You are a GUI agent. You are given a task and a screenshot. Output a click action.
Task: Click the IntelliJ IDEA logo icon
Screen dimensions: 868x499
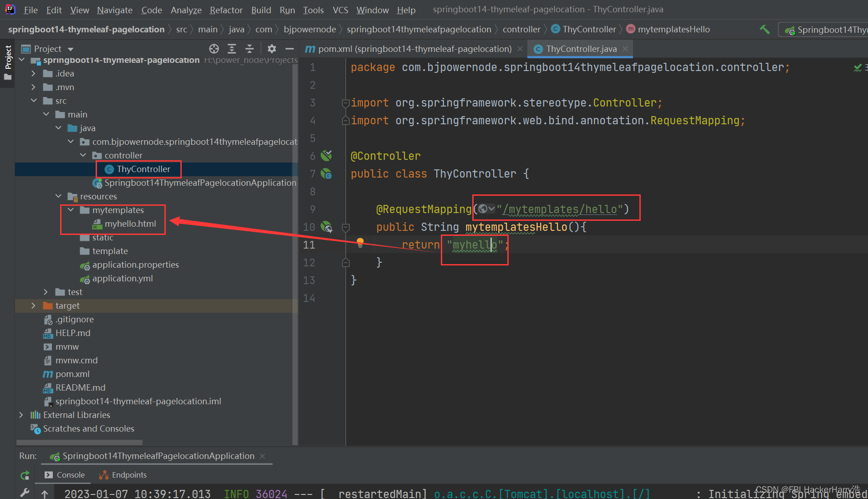point(10,10)
